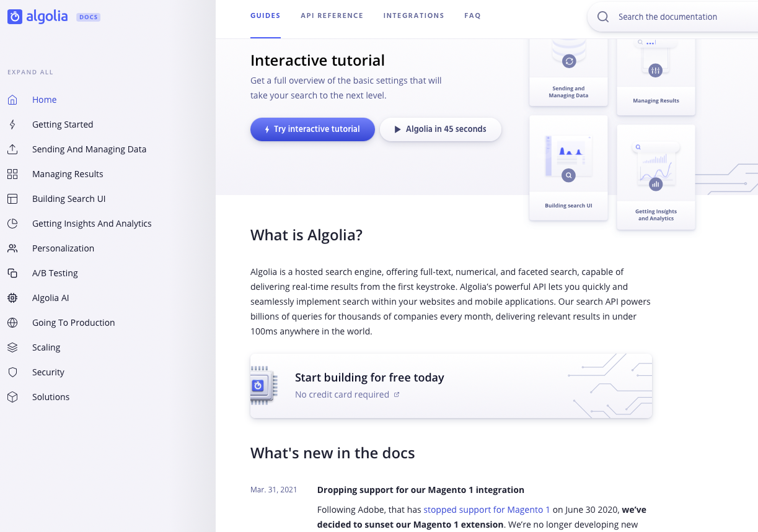758x532 pixels.
Task: Open the Getting Insights and Analytics card
Action: coord(656,177)
